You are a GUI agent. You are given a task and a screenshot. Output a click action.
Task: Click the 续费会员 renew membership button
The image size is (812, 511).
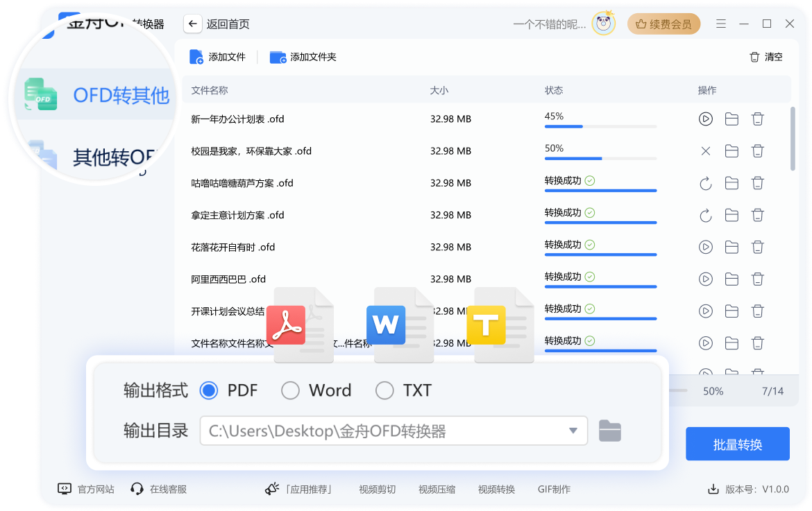pos(663,23)
